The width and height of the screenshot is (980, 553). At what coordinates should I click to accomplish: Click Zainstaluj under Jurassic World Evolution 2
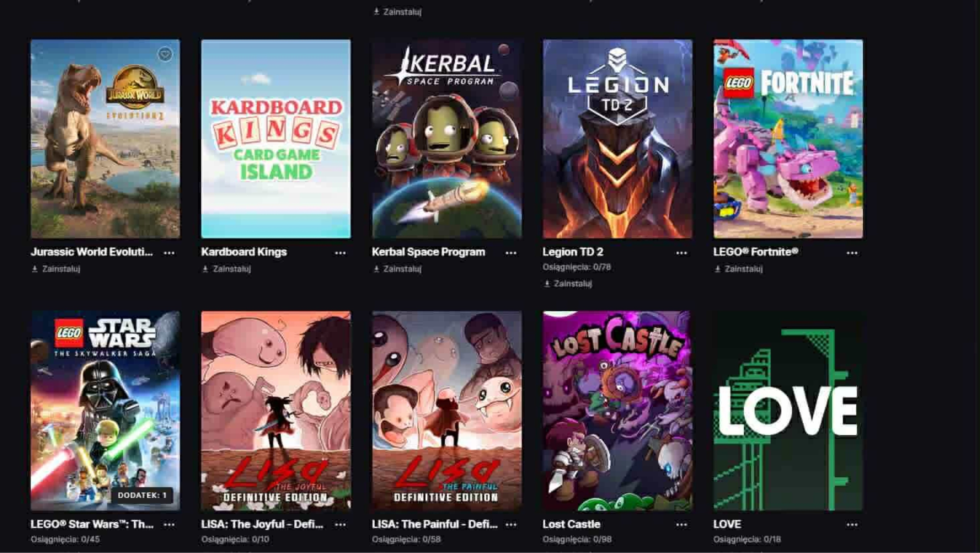[56, 269]
